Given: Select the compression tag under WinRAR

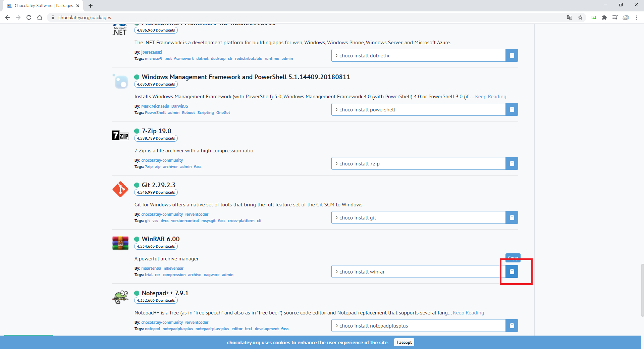Looking at the screenshot, I should [x=174, y=275].
